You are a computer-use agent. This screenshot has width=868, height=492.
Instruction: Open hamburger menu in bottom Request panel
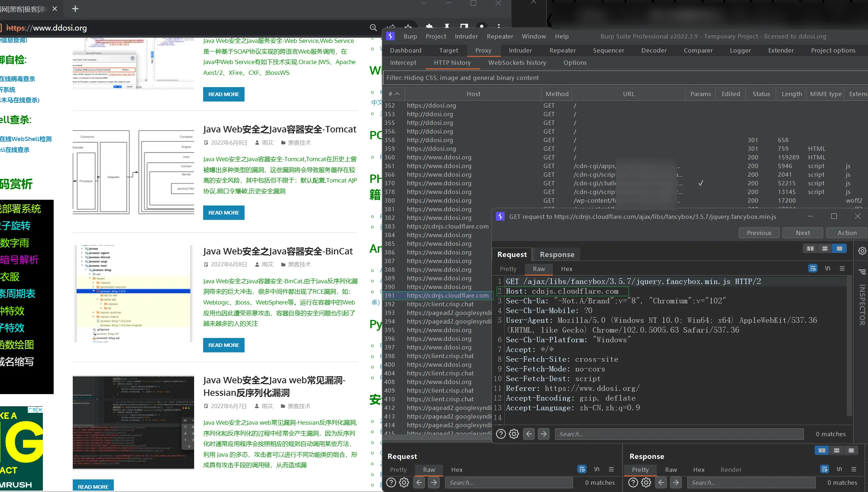(x=611, y=469)
